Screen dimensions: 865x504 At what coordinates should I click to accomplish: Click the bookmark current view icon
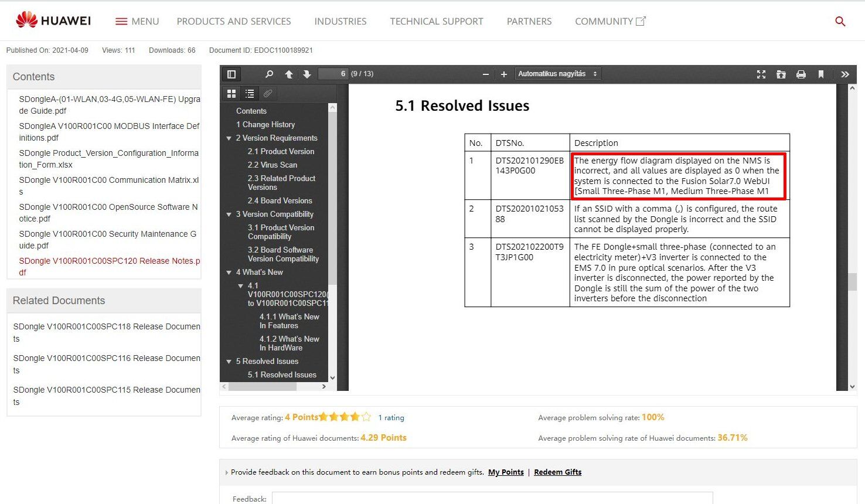(821, 74)
